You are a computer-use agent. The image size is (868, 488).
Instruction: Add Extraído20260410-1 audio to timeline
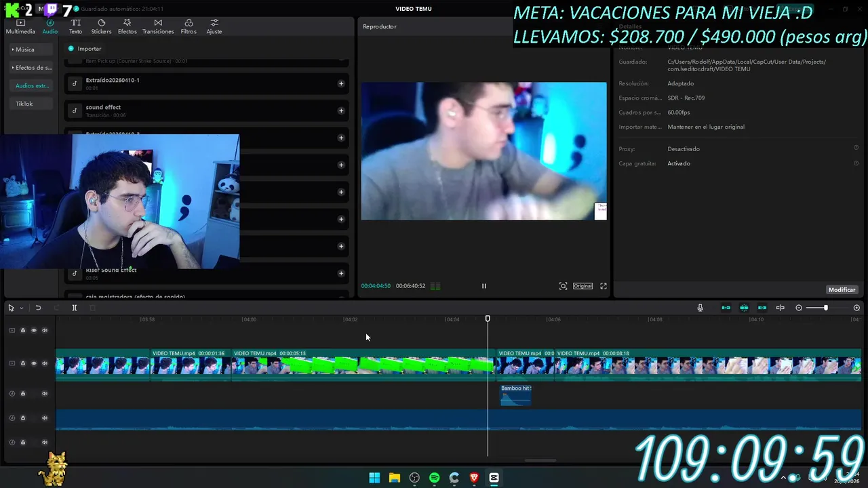tap(341, 83)
